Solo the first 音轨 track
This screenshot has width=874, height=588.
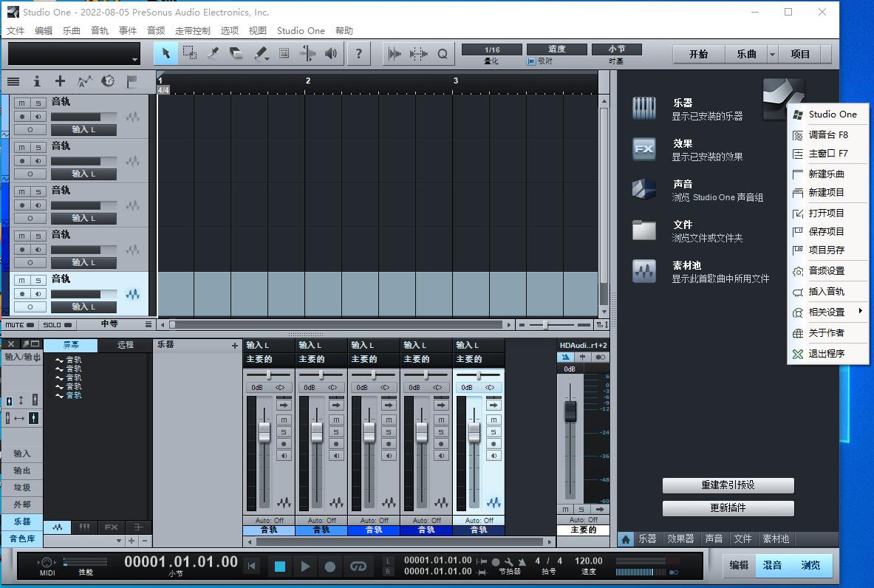pyautogui.click(x=38, y=103)
